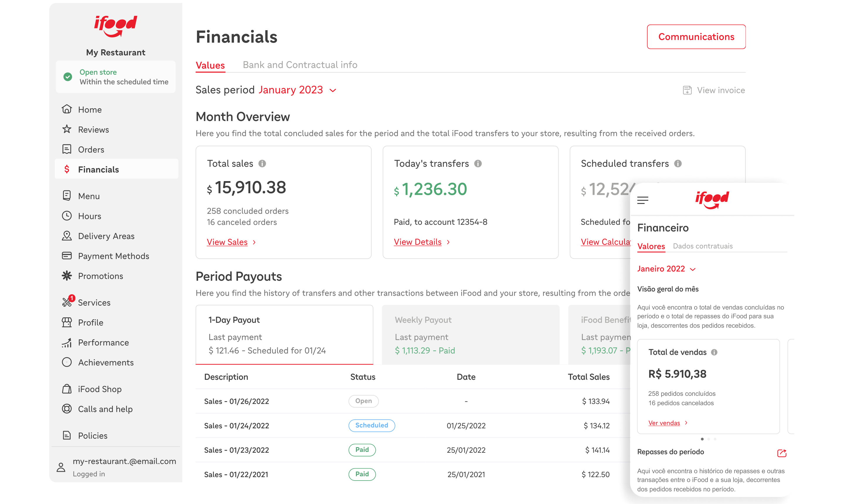The height and width of the screenshot is (504, 844).
Task: Open Financials in the sidebar
Action: pos(98,169)
